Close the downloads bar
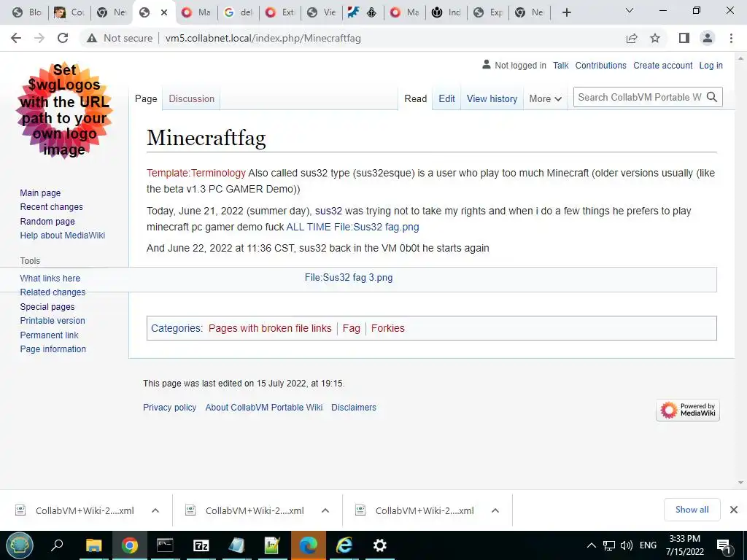Image resolution: width=747 pixels, height=560 pixels. click(x=734, y=510)
